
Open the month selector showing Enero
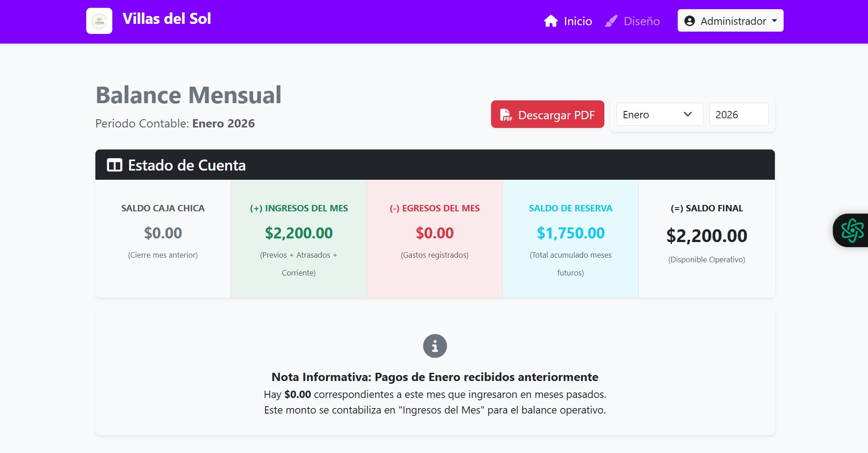point(659,114)
